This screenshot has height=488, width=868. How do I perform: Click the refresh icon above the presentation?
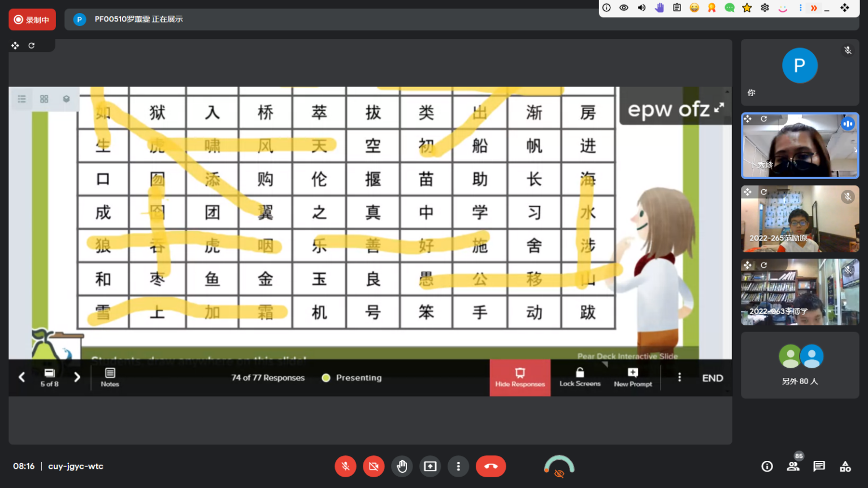point(32,45)
